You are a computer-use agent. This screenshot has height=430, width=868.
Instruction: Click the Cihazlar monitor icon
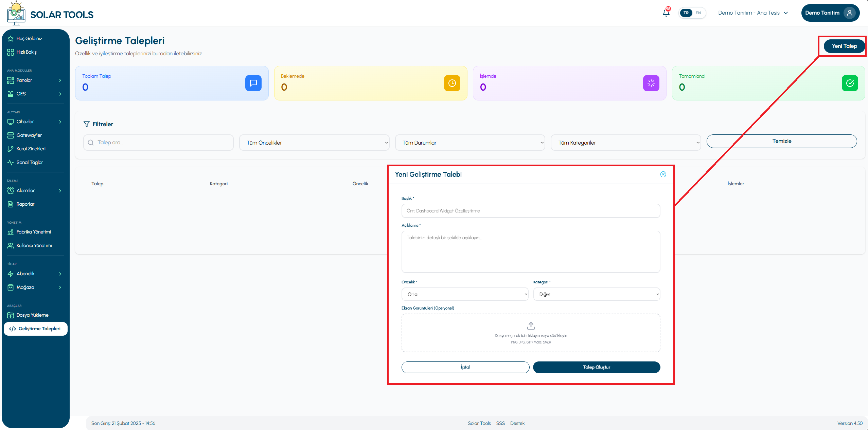coord(11,121)
